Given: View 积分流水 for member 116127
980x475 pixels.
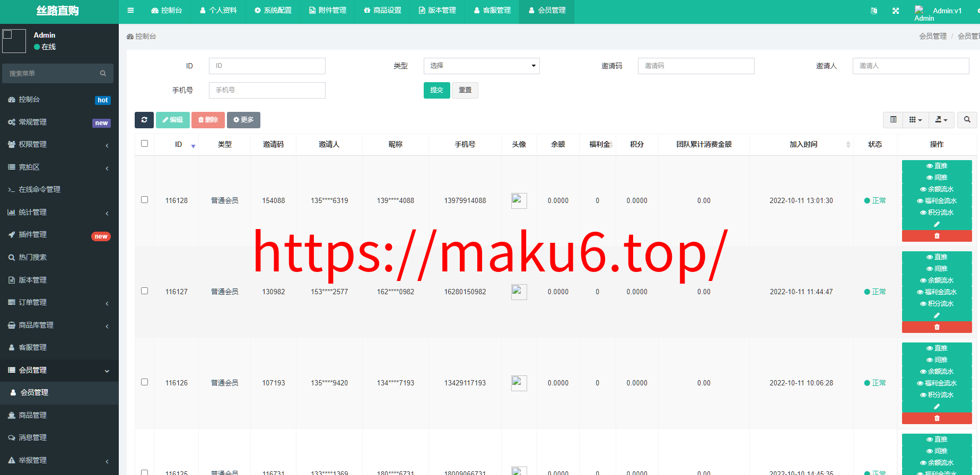Looking at the screenshot, I should click(x=937, y=304).
